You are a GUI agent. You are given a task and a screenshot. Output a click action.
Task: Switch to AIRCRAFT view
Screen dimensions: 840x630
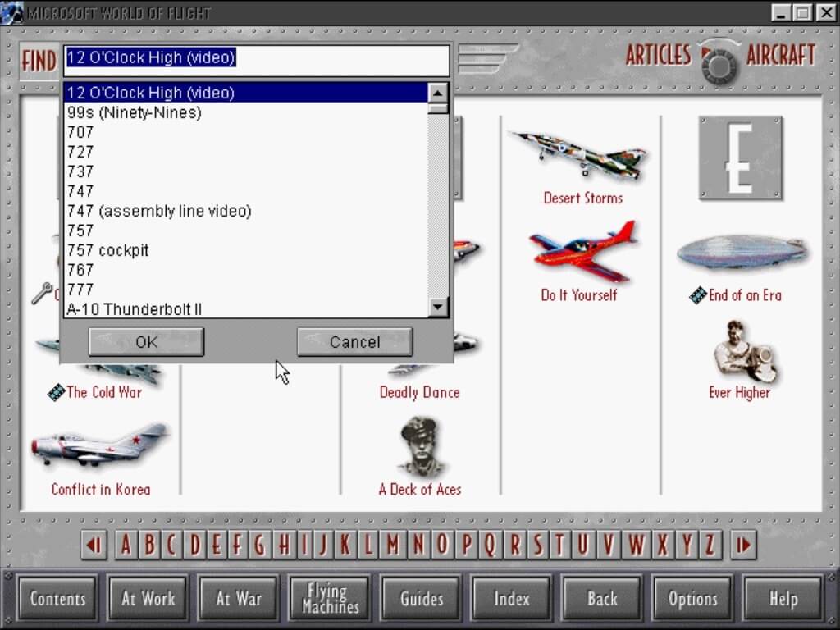point(781,55)
